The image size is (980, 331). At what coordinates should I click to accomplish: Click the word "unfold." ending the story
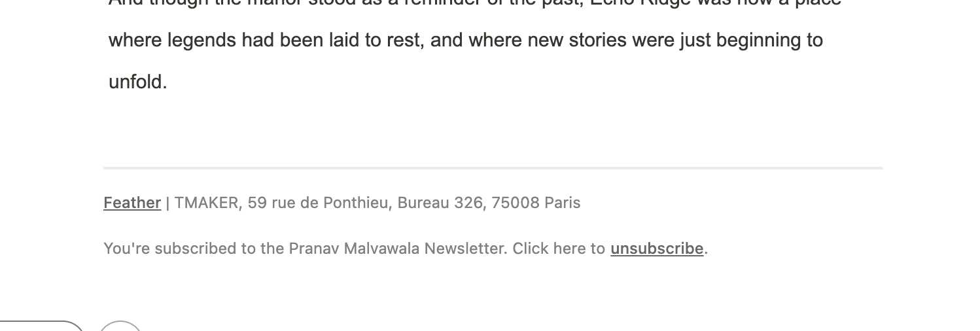(x=138, y=82)
